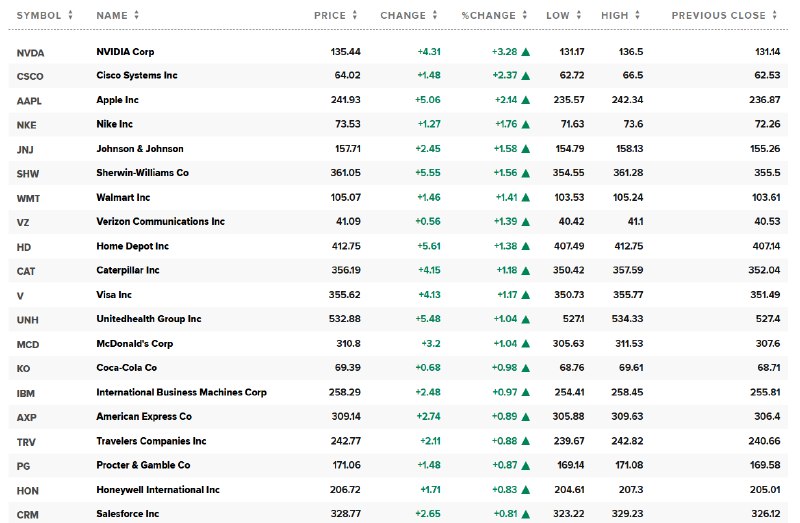Click KO green up-arrow indicator

click(x=526, y=368)
